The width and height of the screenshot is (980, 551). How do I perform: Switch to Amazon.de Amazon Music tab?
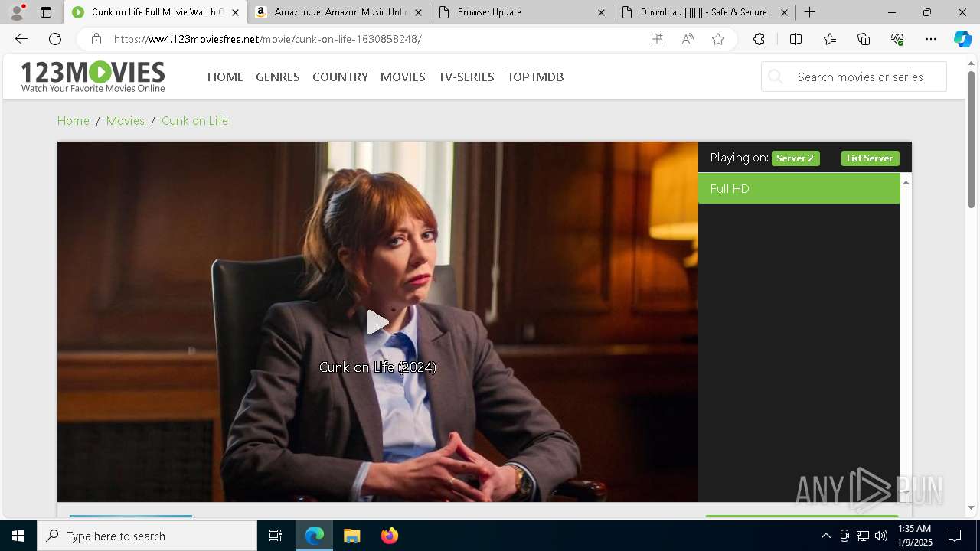[x=340, y=12]
